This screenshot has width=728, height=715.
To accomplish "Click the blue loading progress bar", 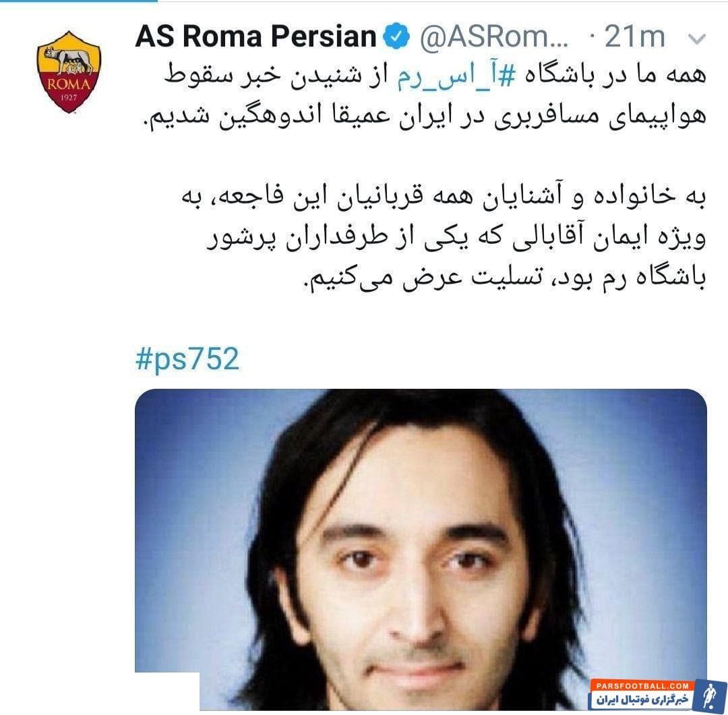I will click(x=78, y=1).
